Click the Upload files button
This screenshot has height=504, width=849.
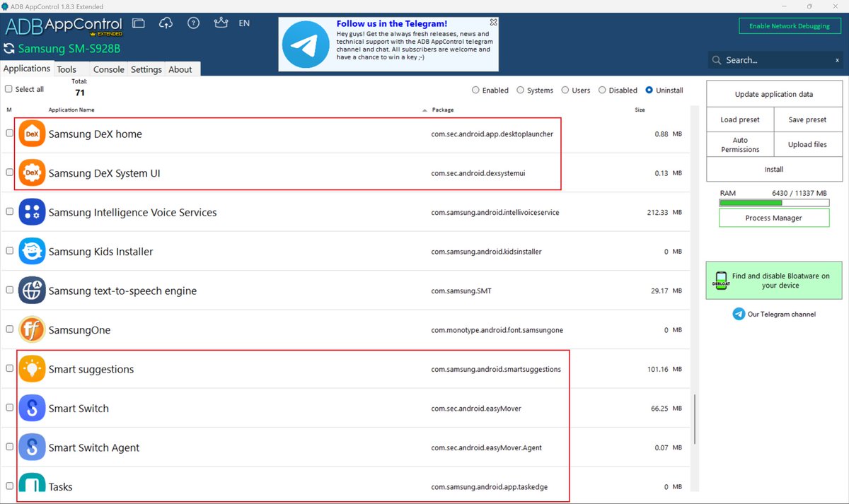pos(807,144)
